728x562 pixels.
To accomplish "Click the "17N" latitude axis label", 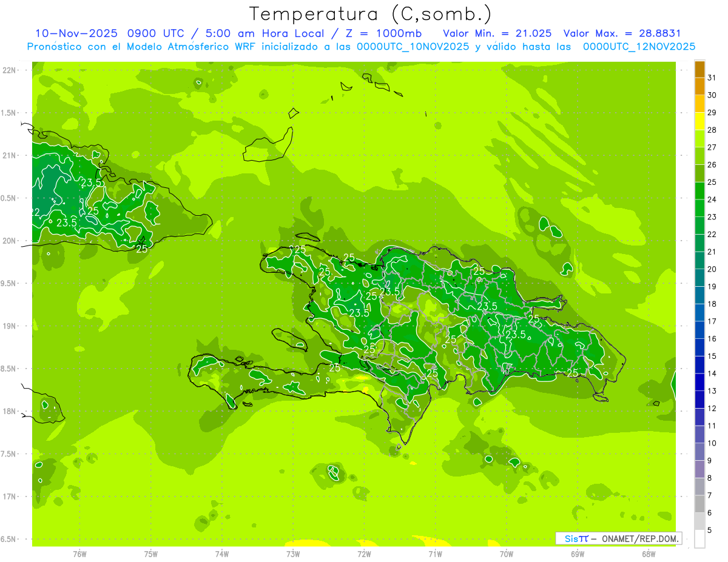I will tap(9, 497).
